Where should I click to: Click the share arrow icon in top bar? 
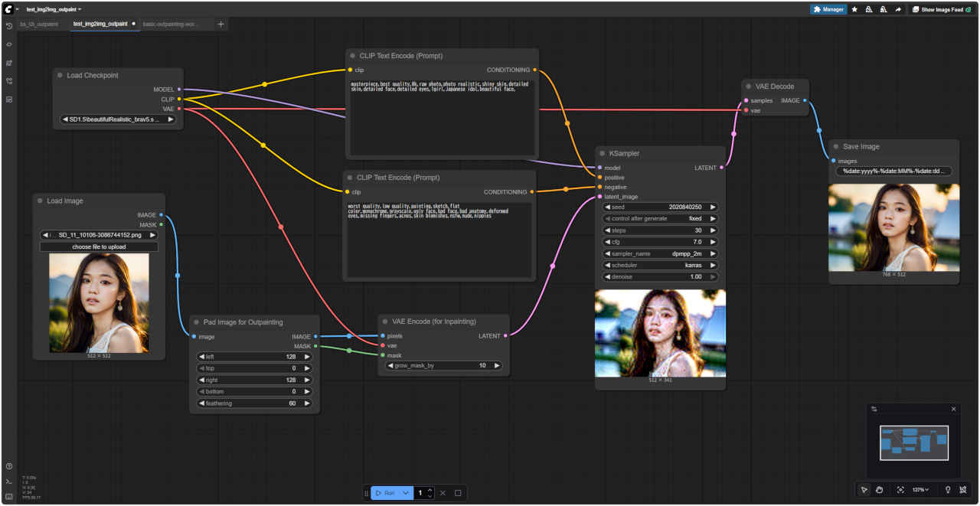click(898, 9)
